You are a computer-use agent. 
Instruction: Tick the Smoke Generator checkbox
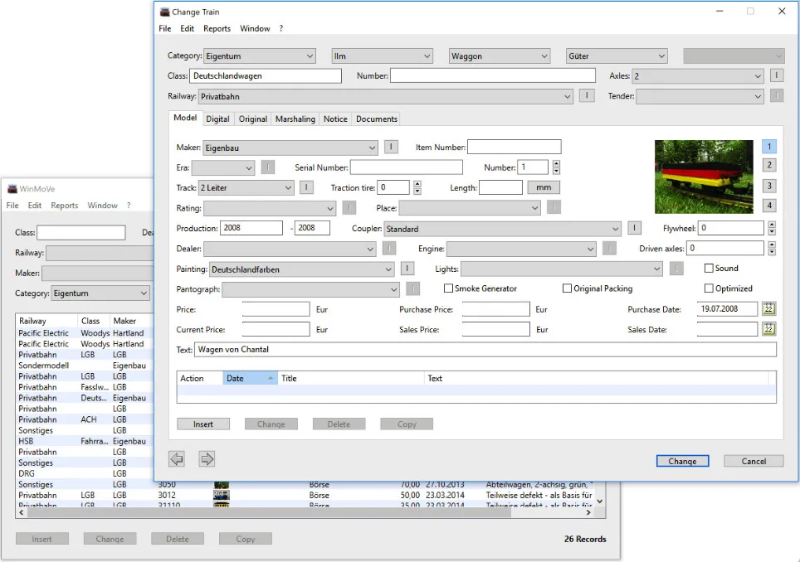coord(449,289)
